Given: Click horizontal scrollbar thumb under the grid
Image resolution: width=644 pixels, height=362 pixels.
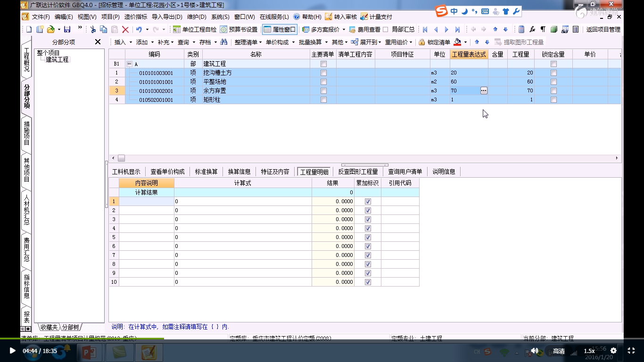Looking at the screenshot, I should (x=121, y=158).
